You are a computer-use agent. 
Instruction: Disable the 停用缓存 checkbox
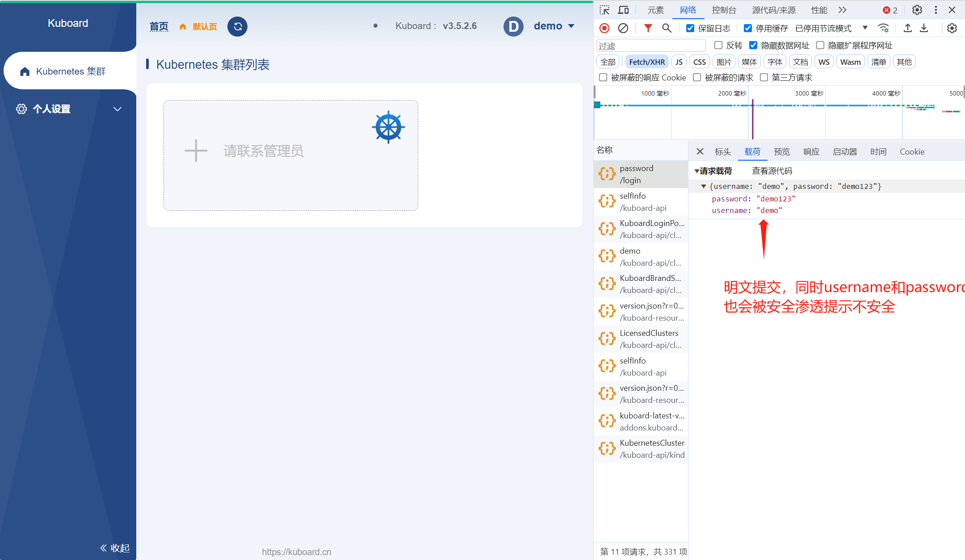pyautogui.click(x=748, y=28)
